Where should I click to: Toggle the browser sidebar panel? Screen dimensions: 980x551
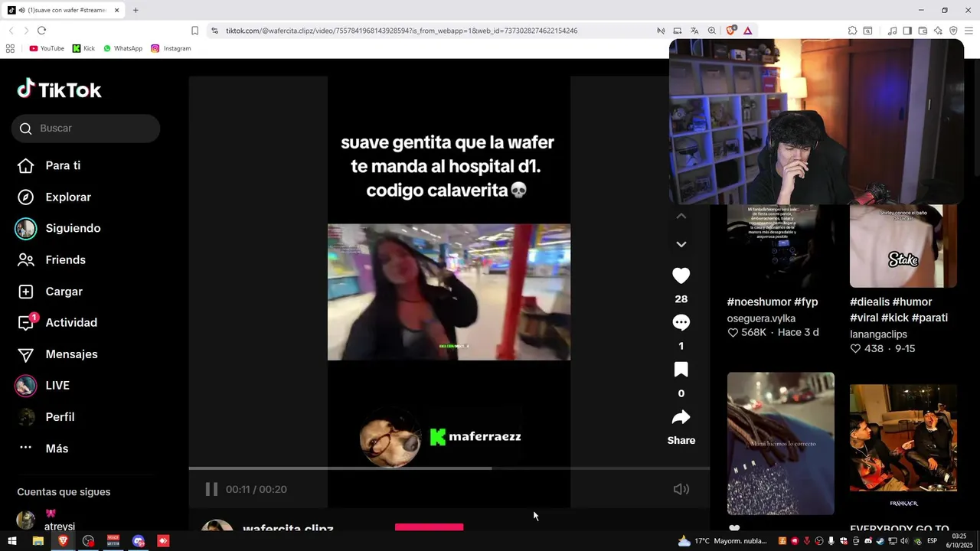point(907,31)
